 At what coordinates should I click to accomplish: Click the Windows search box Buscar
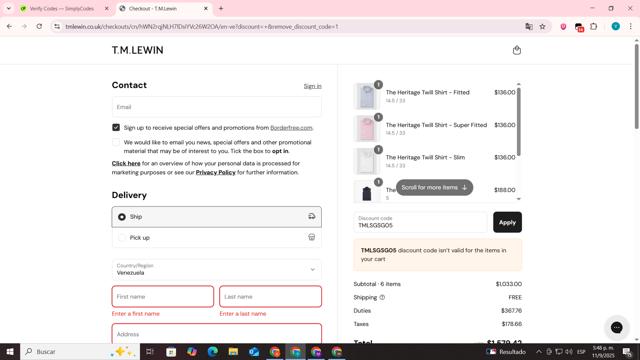point(80,351)
